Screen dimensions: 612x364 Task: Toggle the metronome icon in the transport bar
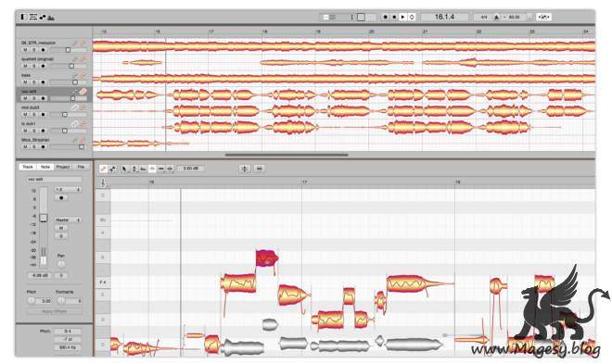click(496, 18)
